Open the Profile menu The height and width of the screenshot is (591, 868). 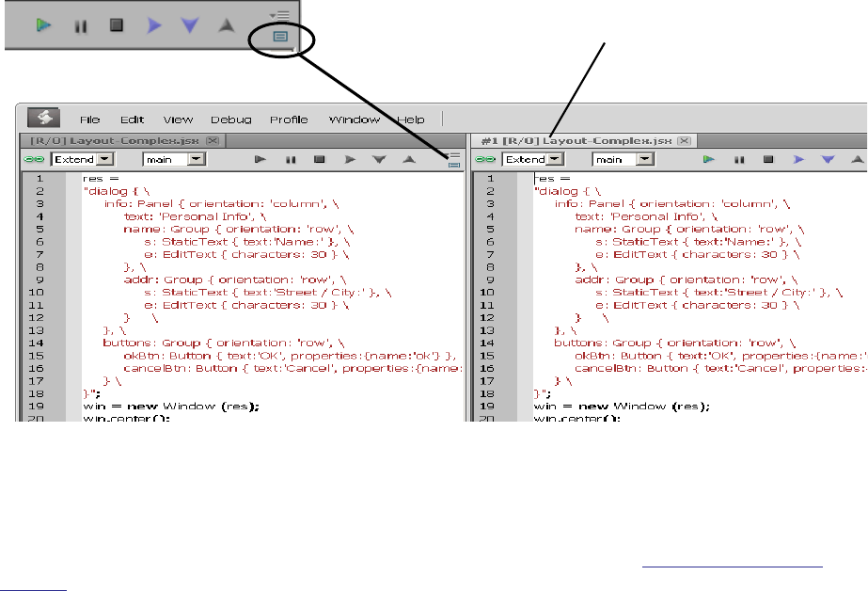pyautogui.click(x=289, y=120)
